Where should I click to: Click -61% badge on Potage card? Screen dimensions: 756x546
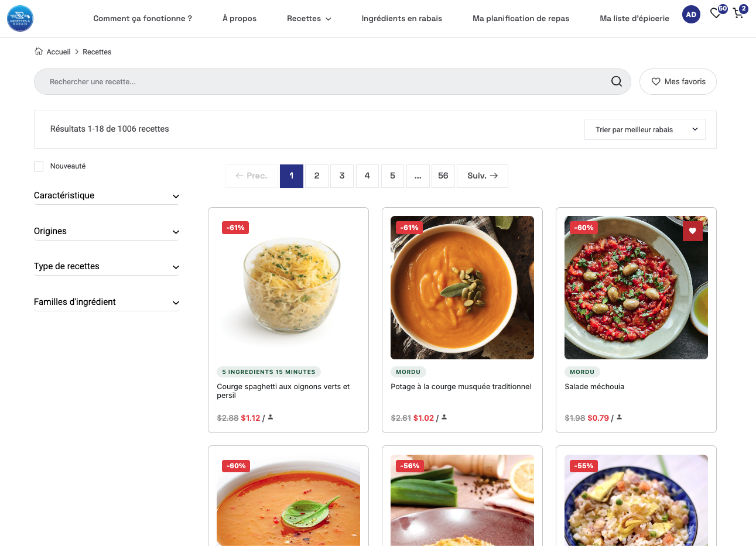tap(409, 228)
